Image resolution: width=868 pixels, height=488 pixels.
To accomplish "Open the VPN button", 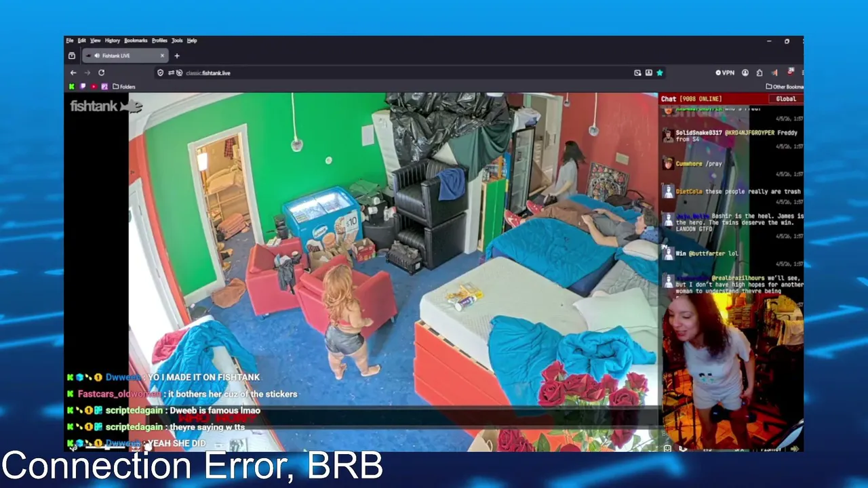I will tap(724, 73).
